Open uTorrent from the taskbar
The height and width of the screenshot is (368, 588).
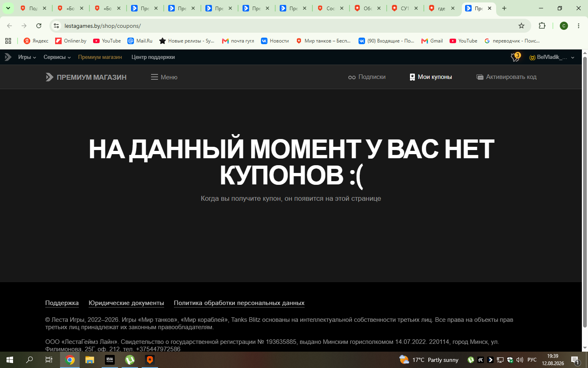point(130,360)
